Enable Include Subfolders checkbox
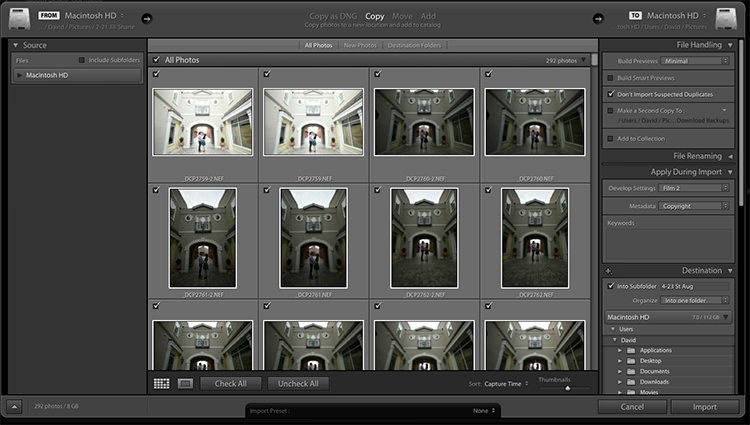The image size is (750, 425). point(82,60)
